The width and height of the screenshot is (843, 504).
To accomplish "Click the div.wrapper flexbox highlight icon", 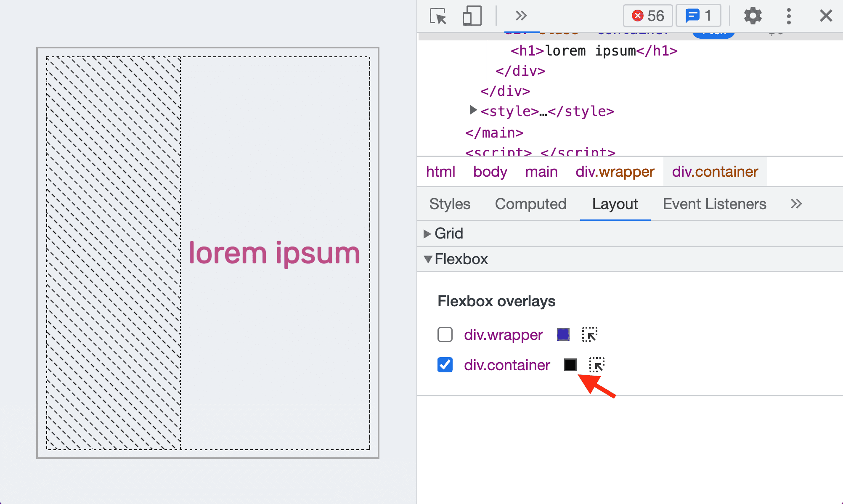I will tap(590, 334).
